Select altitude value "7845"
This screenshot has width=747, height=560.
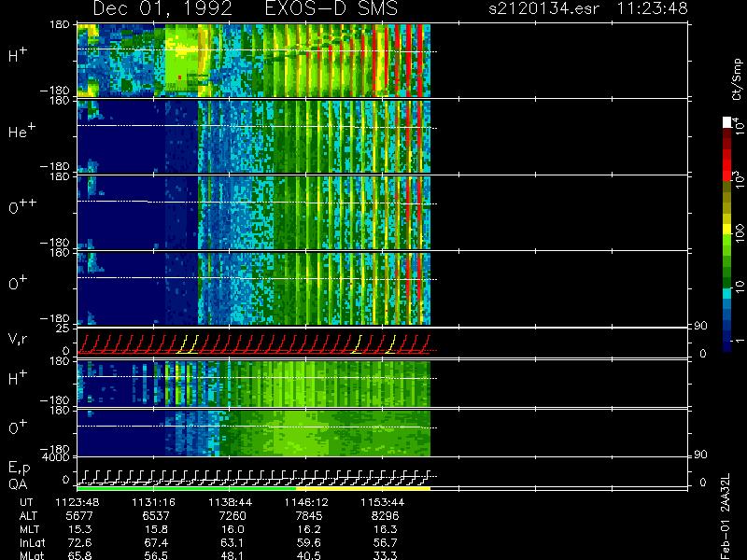(x=309, y=516)
